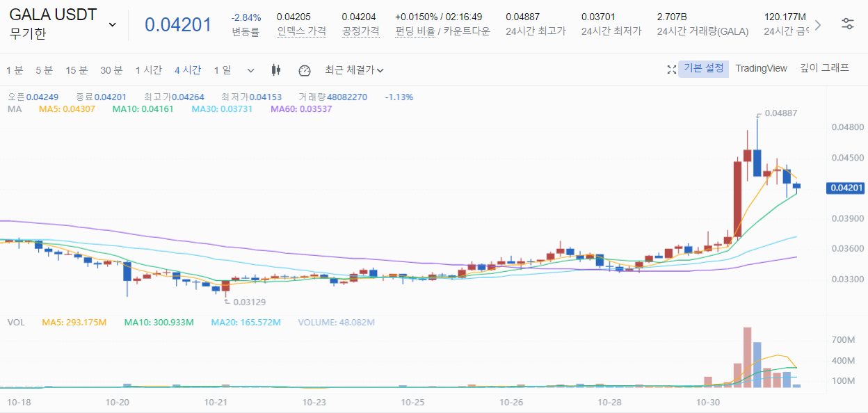
Task: Open the candlestick chart type icon
Action: 276,70
